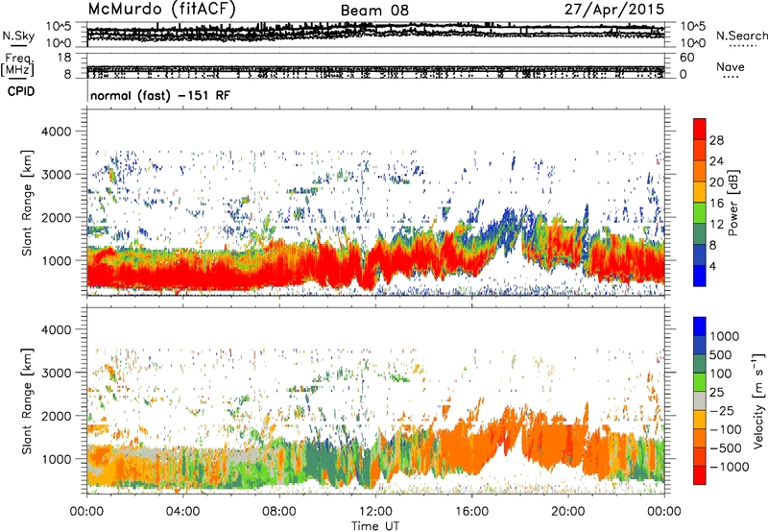Click the CPID label
Screen dimensions: 768x532
[x=21, y=91]
